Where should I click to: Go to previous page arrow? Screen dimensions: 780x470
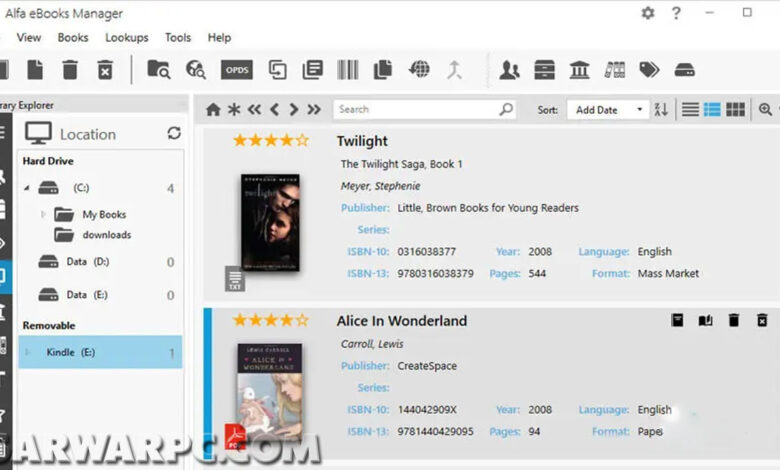(x=274, y=109)
